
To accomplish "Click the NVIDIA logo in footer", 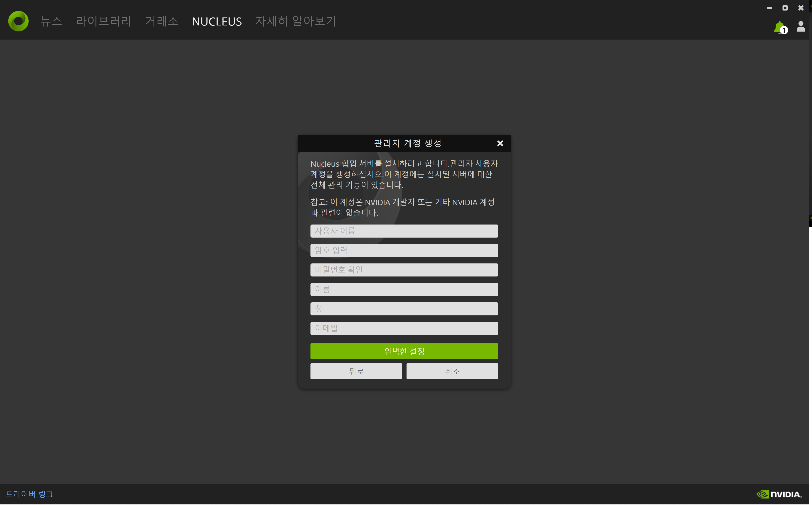I will point(779,494).
